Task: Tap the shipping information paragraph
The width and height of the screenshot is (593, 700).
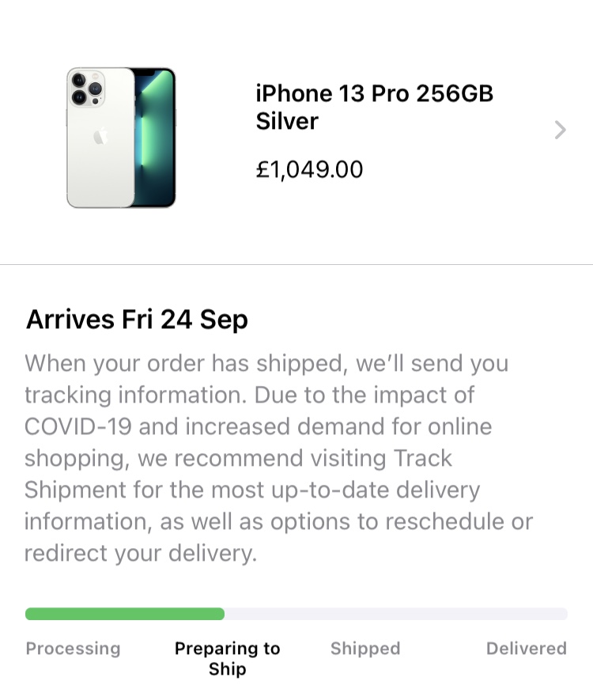Action: coord(279,458)
